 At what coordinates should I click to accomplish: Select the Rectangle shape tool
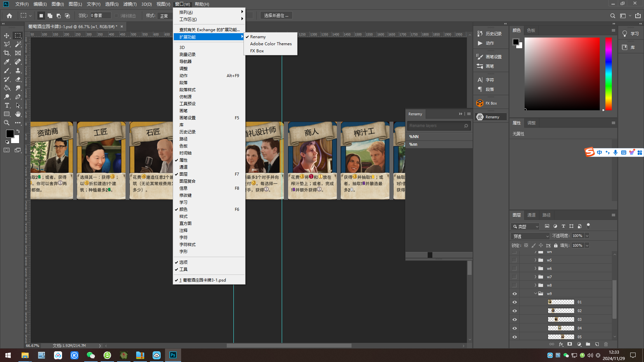click(7, 114)
